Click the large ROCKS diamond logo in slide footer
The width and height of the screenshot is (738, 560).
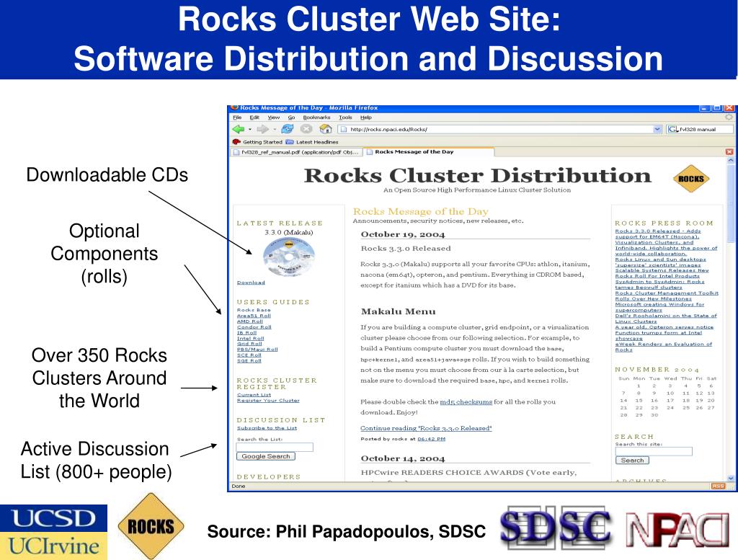click(x=151, y=526)
